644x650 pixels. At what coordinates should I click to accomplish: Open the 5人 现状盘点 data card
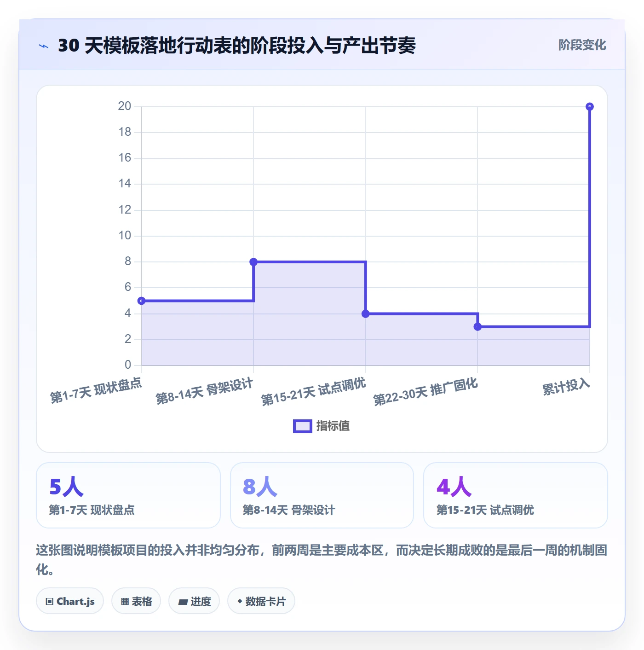128,495
